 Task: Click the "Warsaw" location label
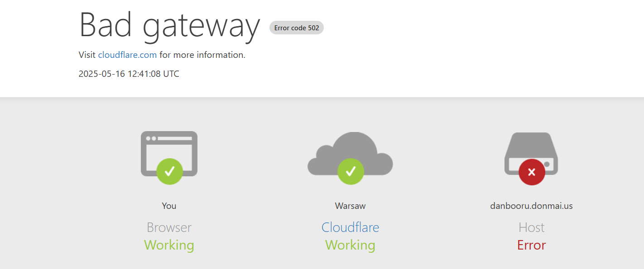(x=350, y=206)
